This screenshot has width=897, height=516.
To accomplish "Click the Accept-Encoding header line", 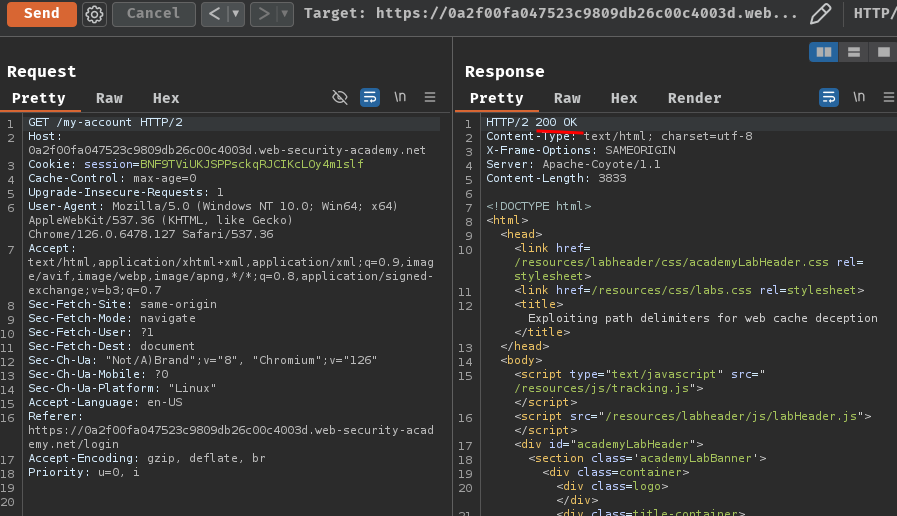I will [147, 458].
